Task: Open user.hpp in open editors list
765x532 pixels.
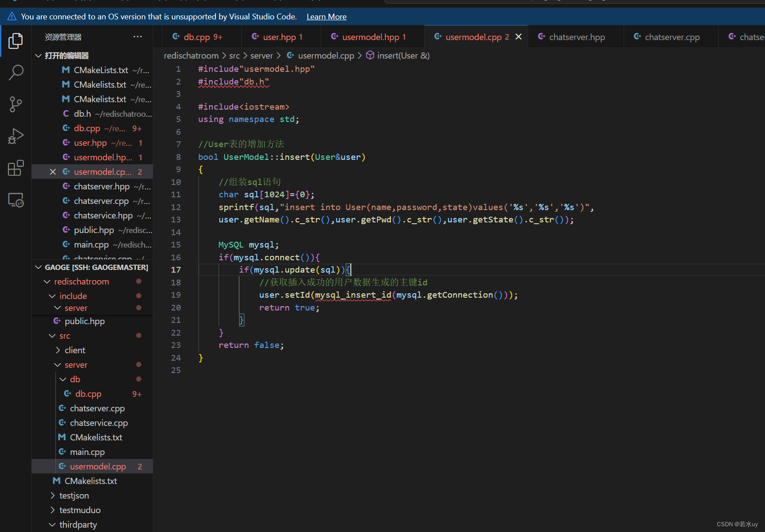Action: pyautogui.click(x=92, y=143)
